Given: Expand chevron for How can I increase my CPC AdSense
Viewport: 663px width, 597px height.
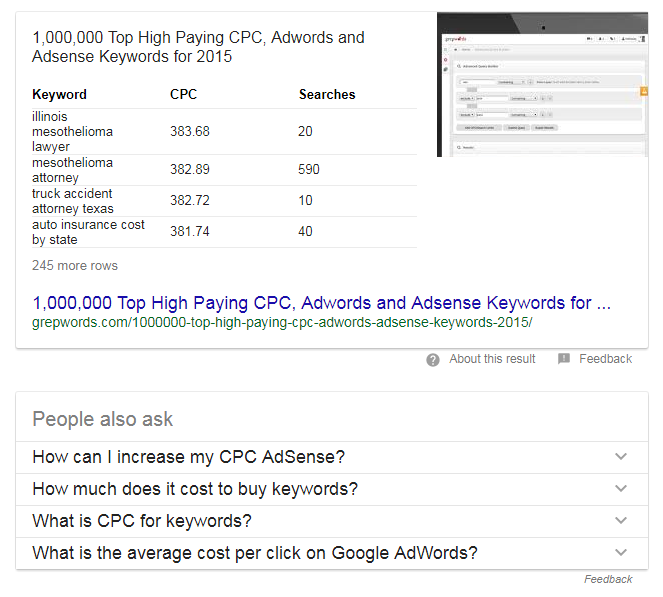Looking at the screenshot, I should tap(621, 457).
